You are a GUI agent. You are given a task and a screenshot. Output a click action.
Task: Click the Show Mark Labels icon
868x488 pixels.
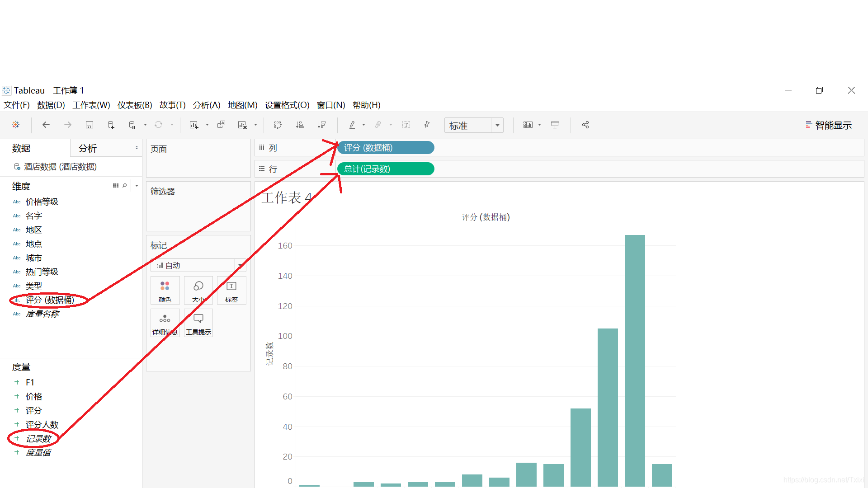tap(406, 125)
